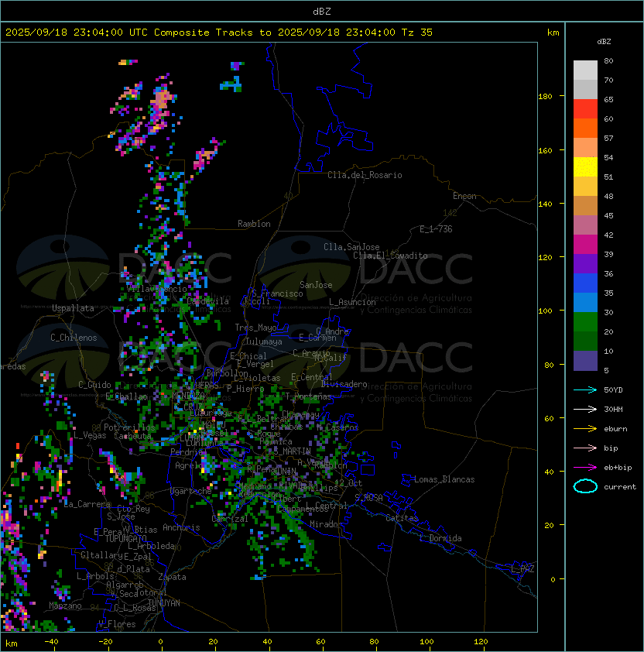
Task: Select the 57-60 dBZ orange swatch
Action: pyautogui.click(x=585, y=128)
